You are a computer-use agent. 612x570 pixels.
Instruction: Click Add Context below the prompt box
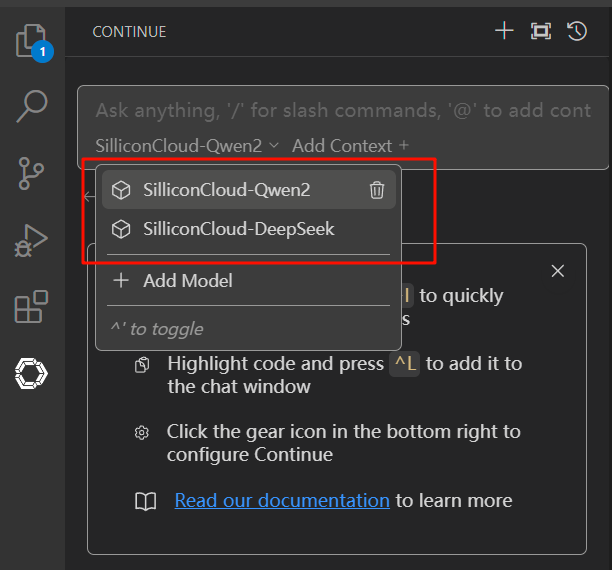coord(350,145)
